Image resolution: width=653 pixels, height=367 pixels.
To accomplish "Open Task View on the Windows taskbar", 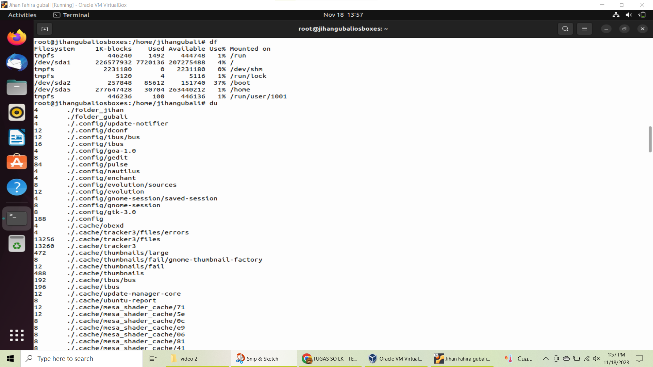I will point(153,358).
